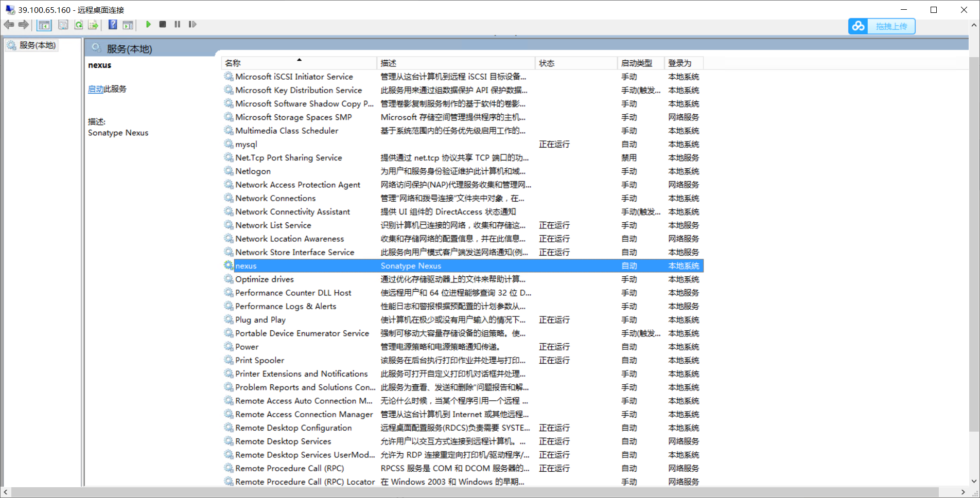980x498 pixels.
Task: Click the gear icon beside Network List Service
Action: [229, 225]
